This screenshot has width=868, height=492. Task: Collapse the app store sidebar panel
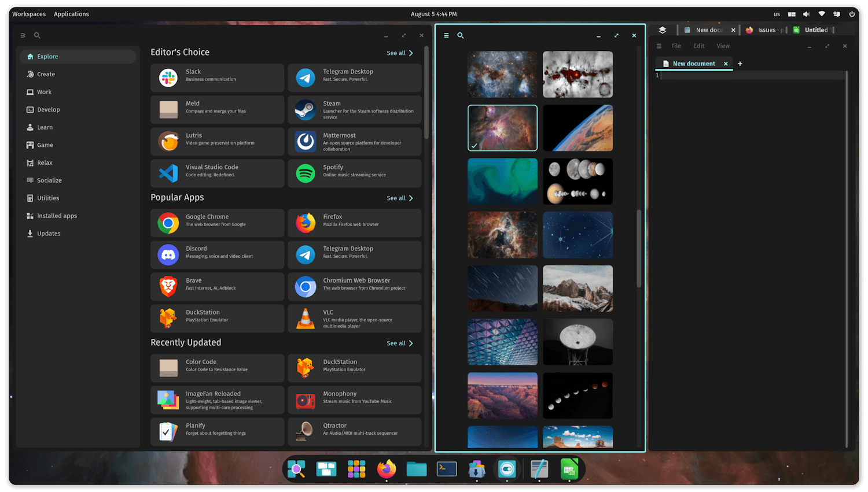click(x=23, y=35)
